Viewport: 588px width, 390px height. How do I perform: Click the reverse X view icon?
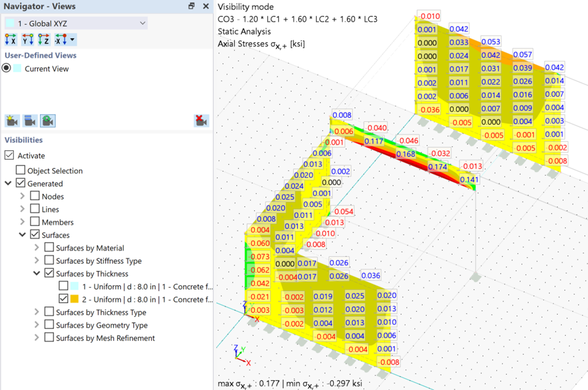pyautogui.click(x=61, y=40)
